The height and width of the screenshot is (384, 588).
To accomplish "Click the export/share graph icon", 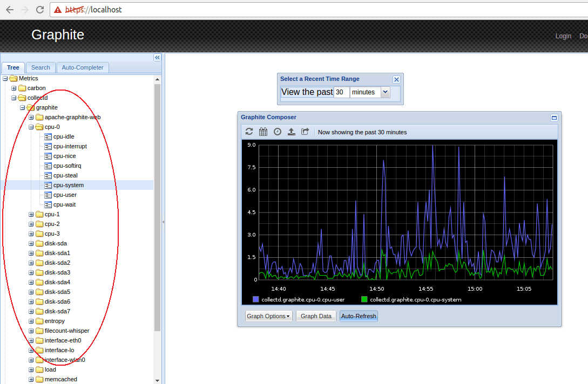I will [x=305, y=131].
